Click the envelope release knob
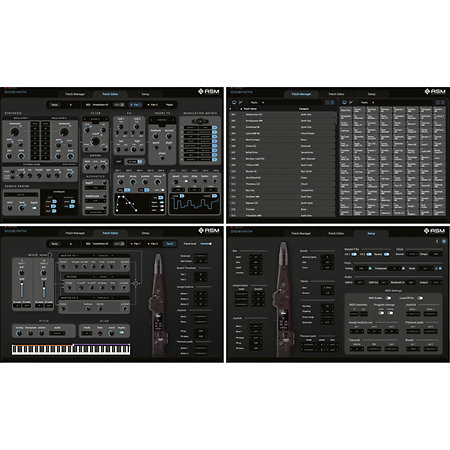 click(x=158, y=182)
